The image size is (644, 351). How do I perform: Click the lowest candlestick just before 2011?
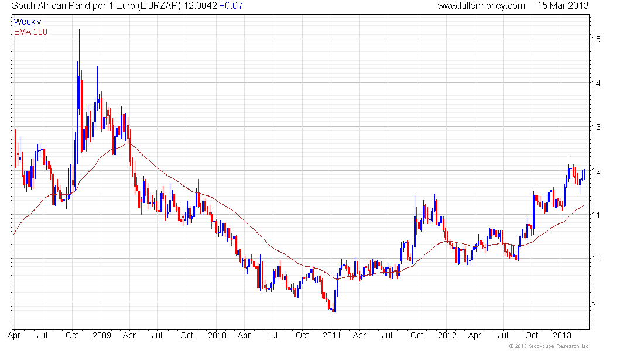[333, 308]
